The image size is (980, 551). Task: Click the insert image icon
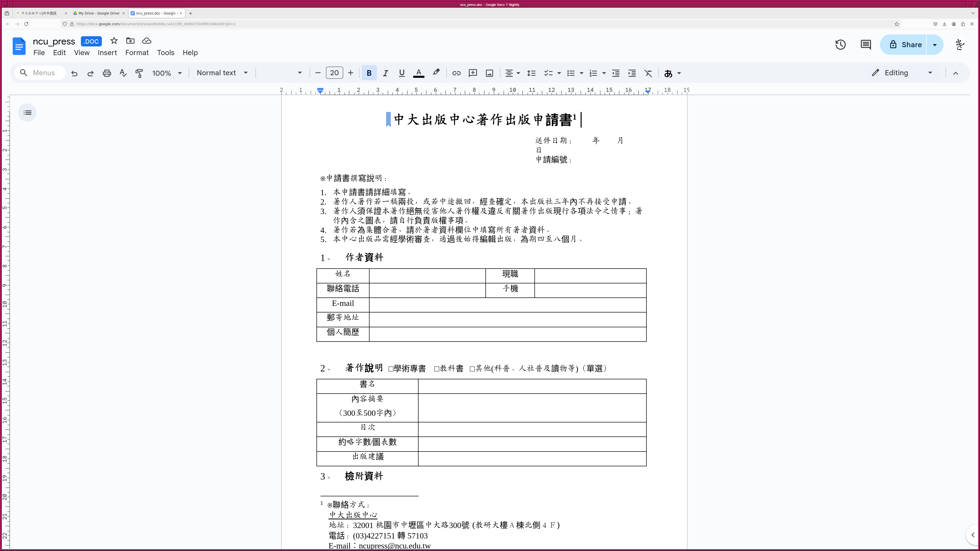[x=490, y=73]
